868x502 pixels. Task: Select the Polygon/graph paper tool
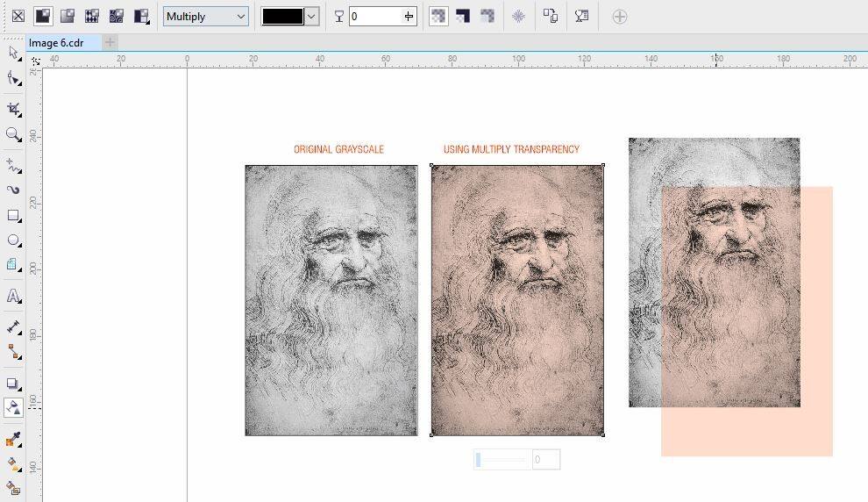click(14, 265)
